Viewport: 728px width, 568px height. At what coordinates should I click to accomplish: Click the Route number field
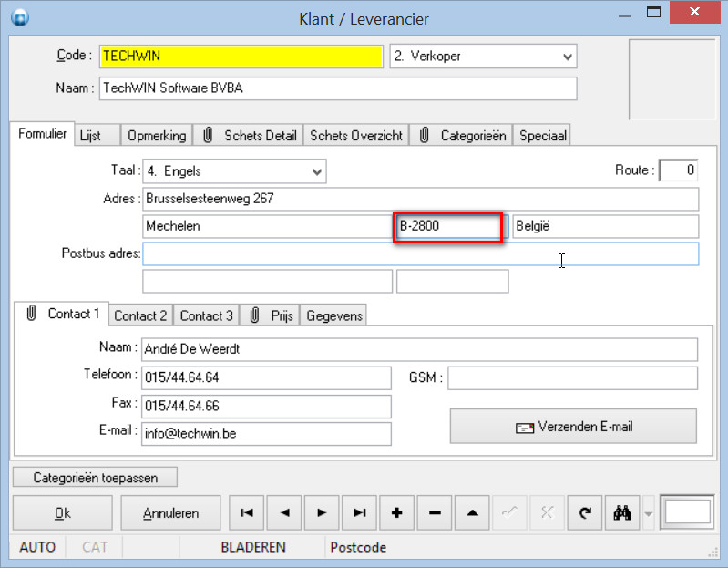(x=678, y=170)
